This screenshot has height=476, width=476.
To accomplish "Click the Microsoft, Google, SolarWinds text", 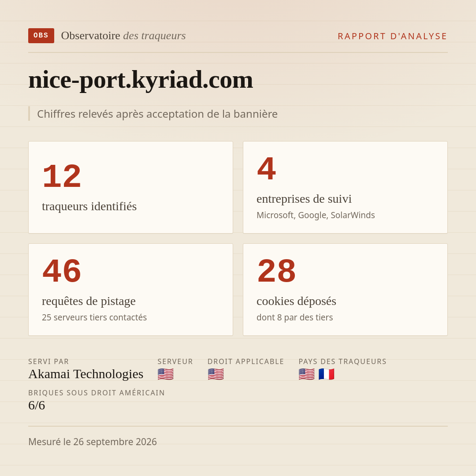I will point(316,215).
